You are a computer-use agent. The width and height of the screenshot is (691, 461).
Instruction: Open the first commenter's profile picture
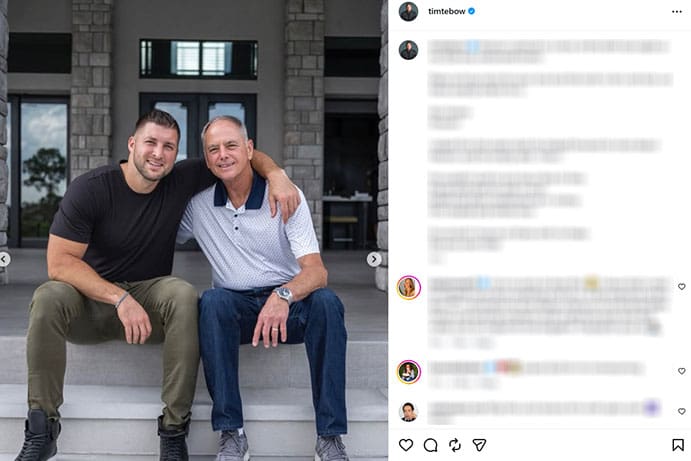coord(408,288)
